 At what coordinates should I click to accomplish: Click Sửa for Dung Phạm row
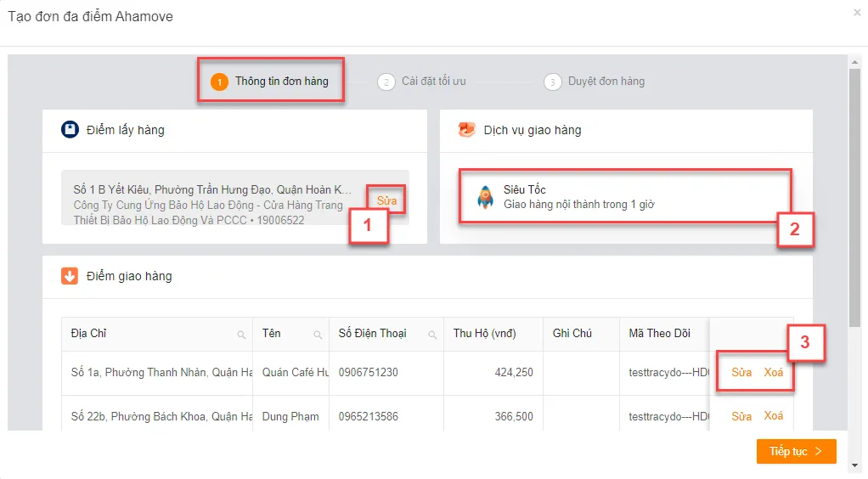pos(741,416)
